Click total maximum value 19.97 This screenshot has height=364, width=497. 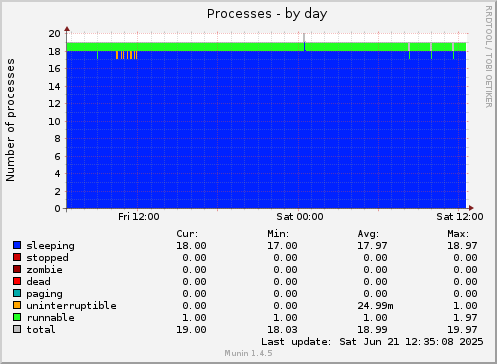pyautogui.click(x=462, y=330)
